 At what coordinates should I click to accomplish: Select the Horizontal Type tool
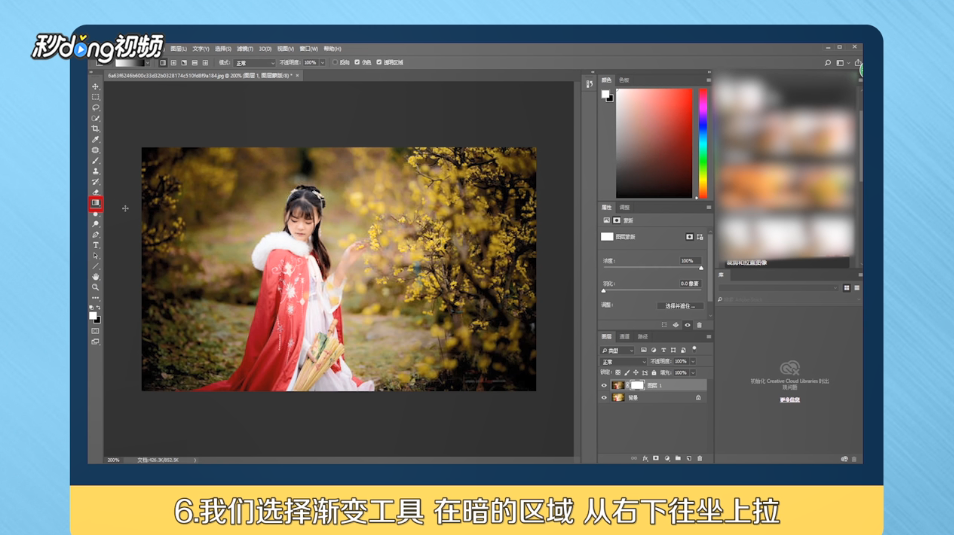[96, 245]
